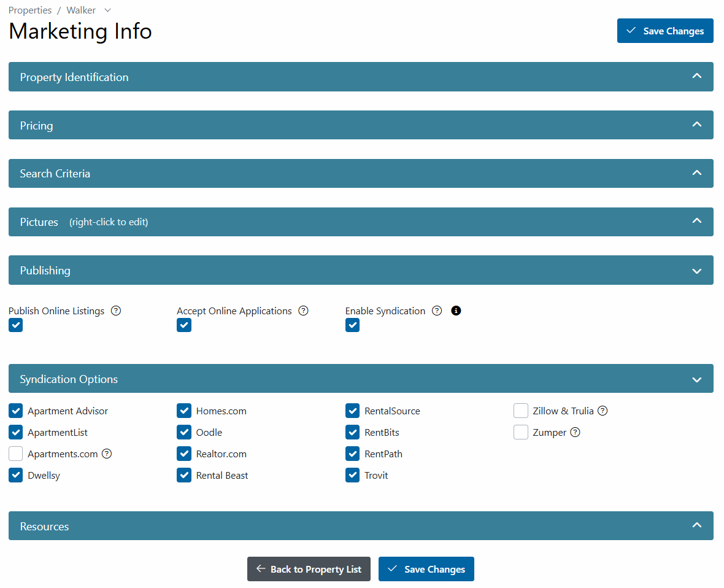Toggle RentBits checkbox
Image resolution: width=724 pixels, height=588 pixels.
352,432
